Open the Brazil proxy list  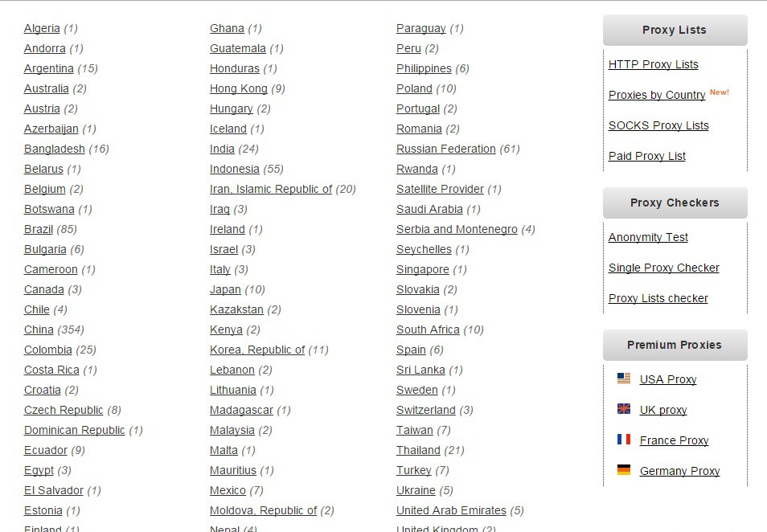coord(39,229)
